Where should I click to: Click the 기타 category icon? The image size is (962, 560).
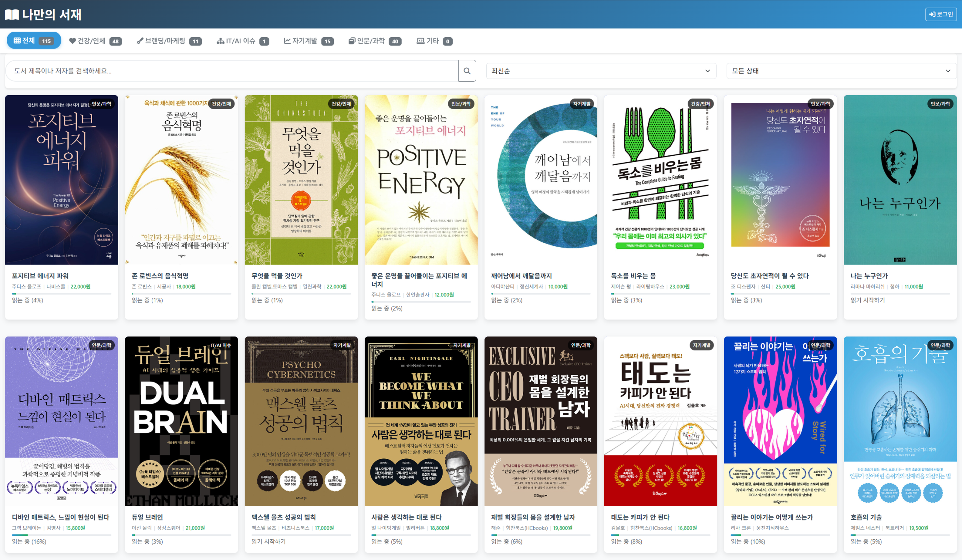click(420, 41)
